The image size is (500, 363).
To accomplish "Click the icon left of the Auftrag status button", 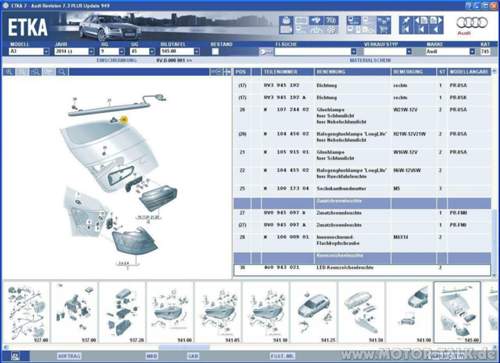I will pyautogui.click(x=14, y=356).
